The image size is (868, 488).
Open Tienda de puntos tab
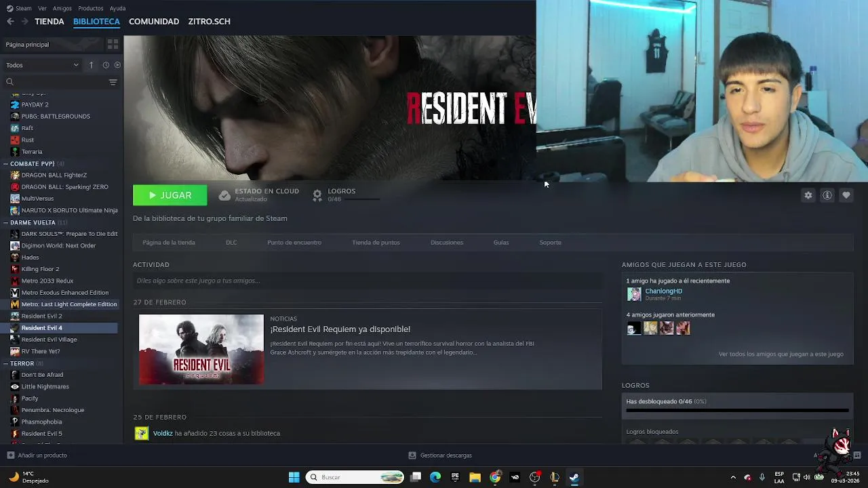click(x=376, y=243)
